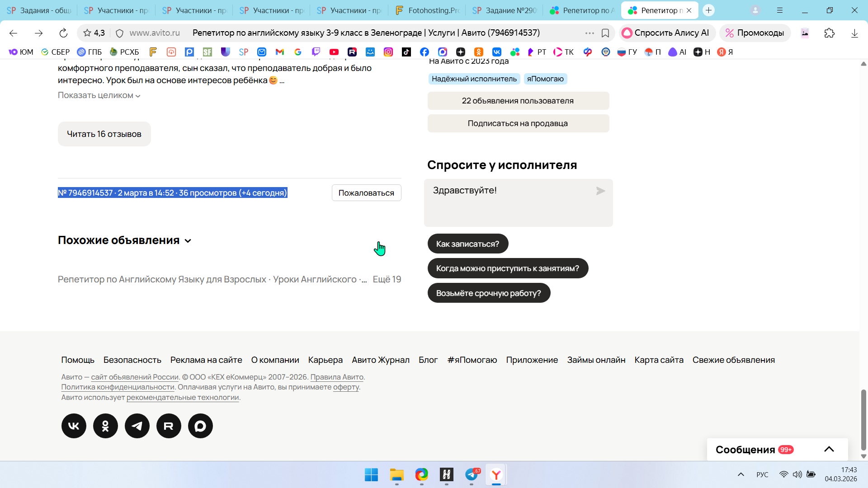Image resolution: width=868 pixels, height=488 pixels.
Task: Click the page vertical scrollbar thumb
Action: pos(863,420)
